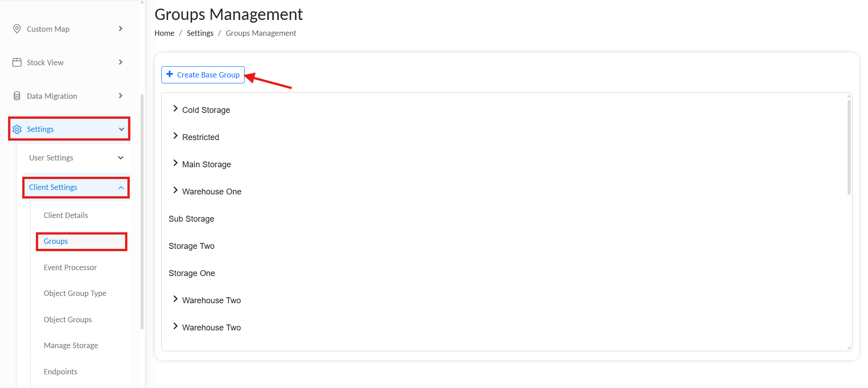
Task: Expand the Cold Storage group
Action: (175, 109)
